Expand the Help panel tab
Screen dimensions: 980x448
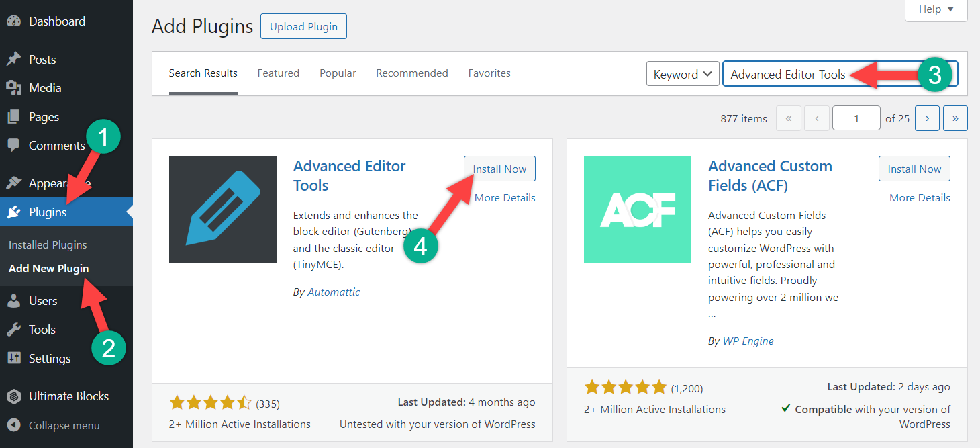click(936, 9)
